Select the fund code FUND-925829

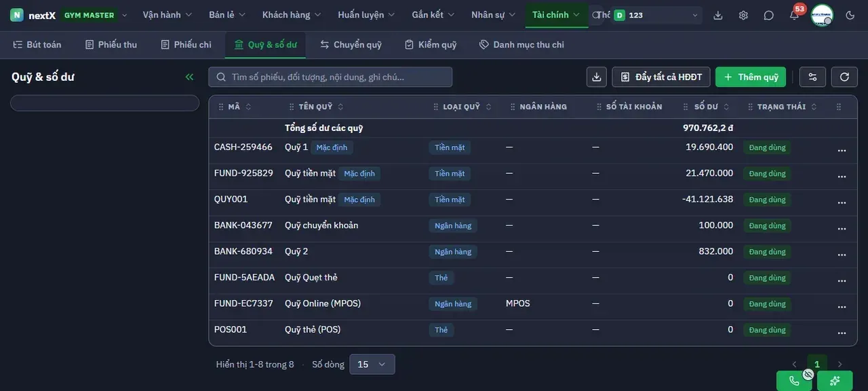tap(243, 173)
